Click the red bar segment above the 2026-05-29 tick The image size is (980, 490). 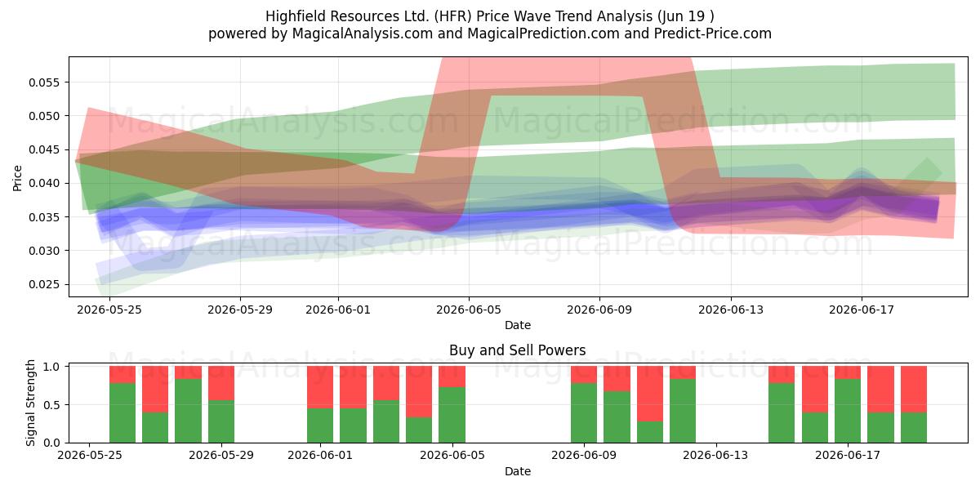(221, 383)
